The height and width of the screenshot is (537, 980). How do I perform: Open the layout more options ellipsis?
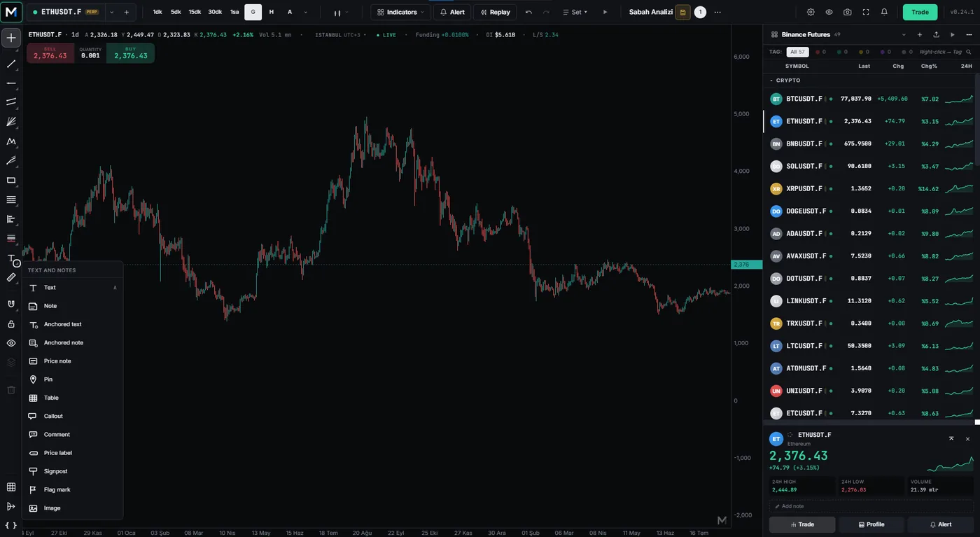tap(717, 12)
